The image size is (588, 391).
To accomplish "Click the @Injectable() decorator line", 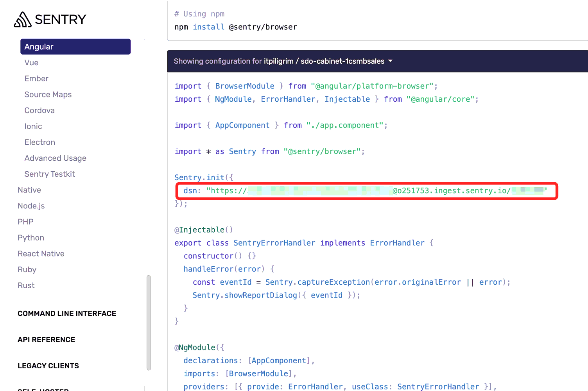I will (x=204, y=230).
